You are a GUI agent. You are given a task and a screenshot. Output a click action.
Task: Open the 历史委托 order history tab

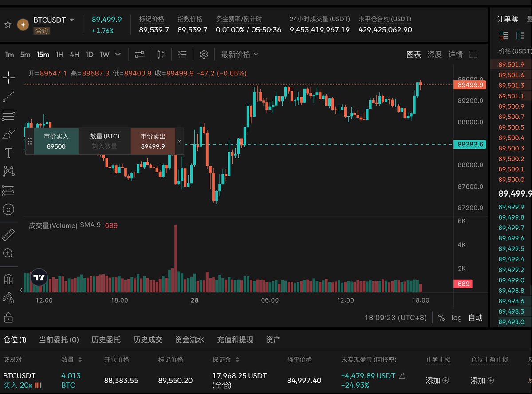pyautogui.click(x=106, y=339)
